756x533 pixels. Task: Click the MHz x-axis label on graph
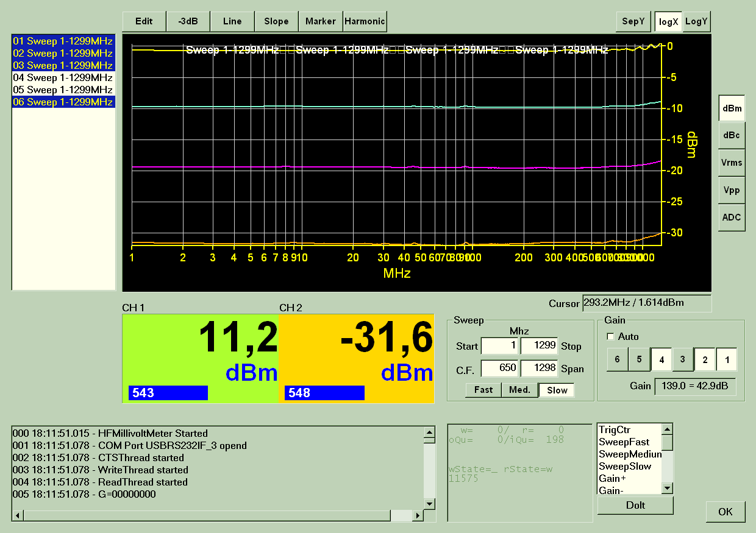pyautogui.click(x=397, y=274)
